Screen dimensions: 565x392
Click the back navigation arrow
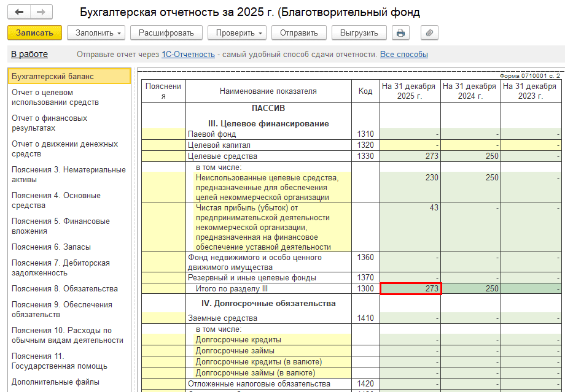click(x=19, y=12)
